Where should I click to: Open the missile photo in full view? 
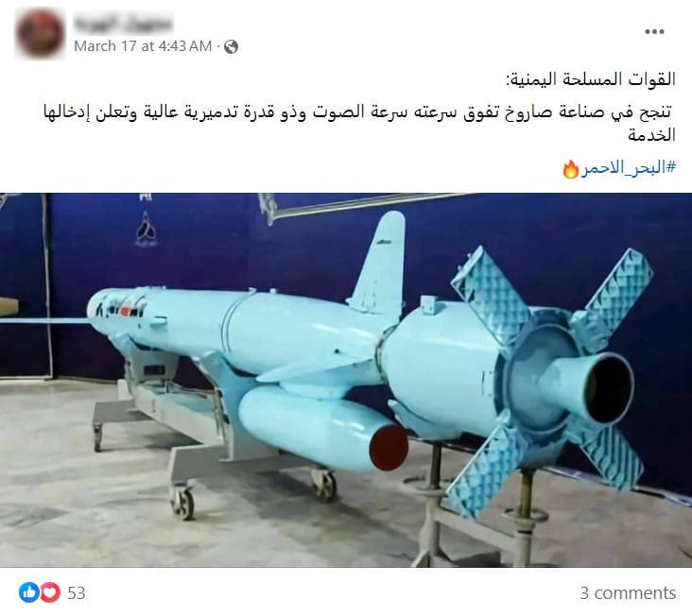click(346, 380)
